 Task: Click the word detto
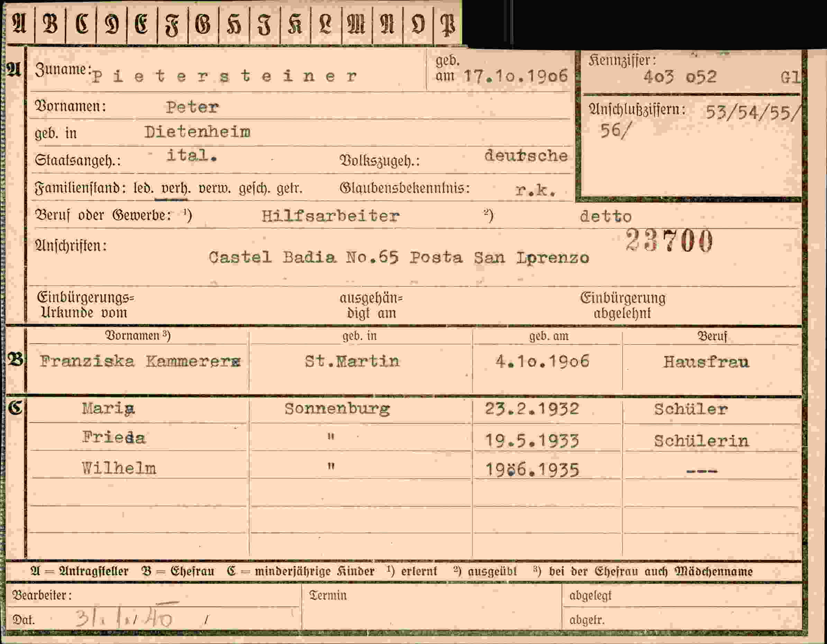606,217
